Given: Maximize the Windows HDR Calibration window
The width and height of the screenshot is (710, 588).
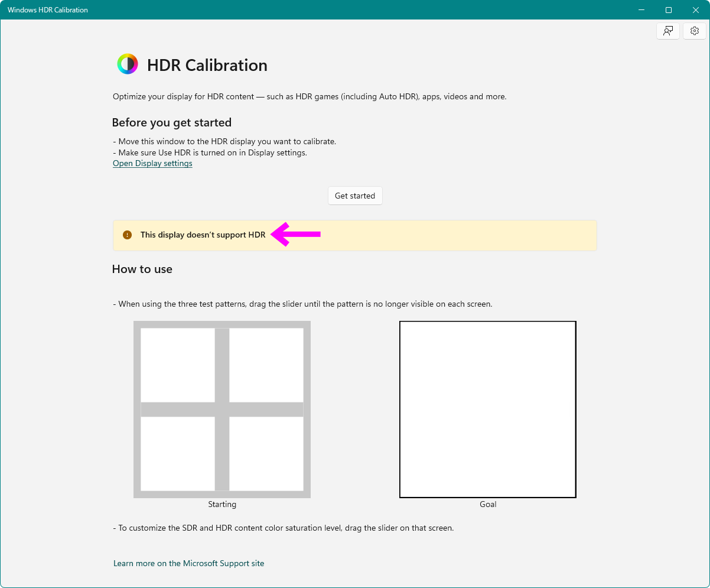Looking at the screenshot, I should coord(669,10).
